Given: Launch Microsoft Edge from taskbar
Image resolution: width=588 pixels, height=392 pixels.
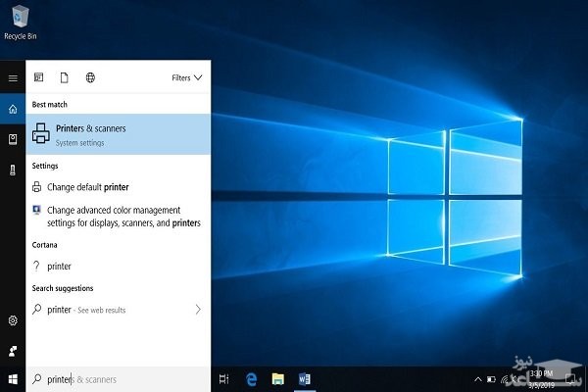Looking at the screenshot, I should (251, 378).
